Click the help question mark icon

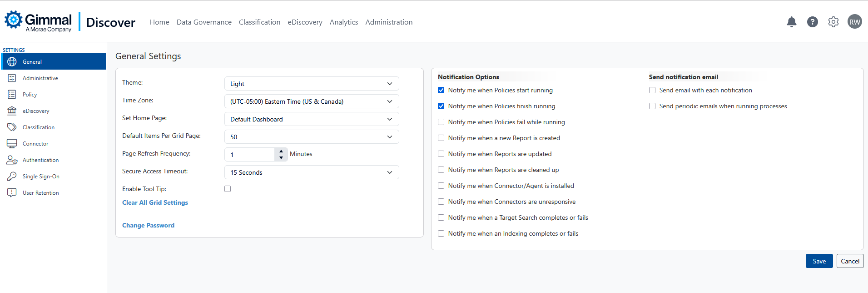point(812,22)
